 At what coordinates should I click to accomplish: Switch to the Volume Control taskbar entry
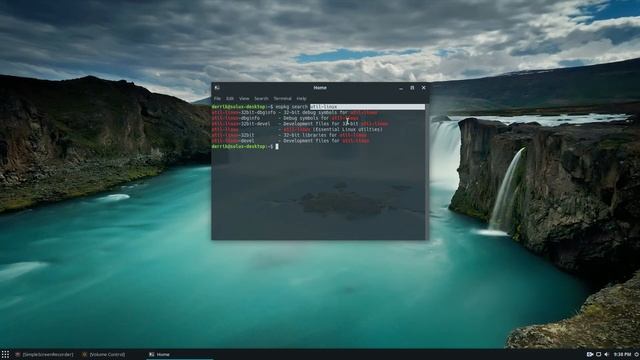click(104, 354)
